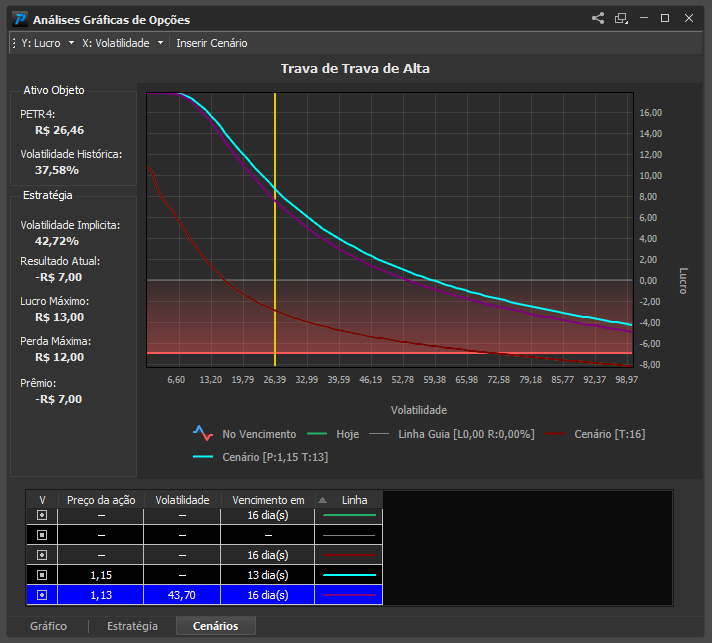
Task: Toggle visibility checkbox of the gray guide row
Action: click(x=42, y=535)
